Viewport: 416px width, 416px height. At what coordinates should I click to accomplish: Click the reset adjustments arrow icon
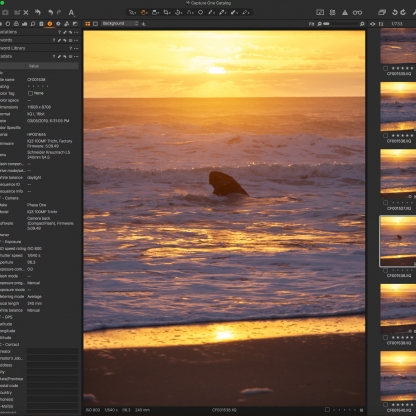(x=38, y=12)
